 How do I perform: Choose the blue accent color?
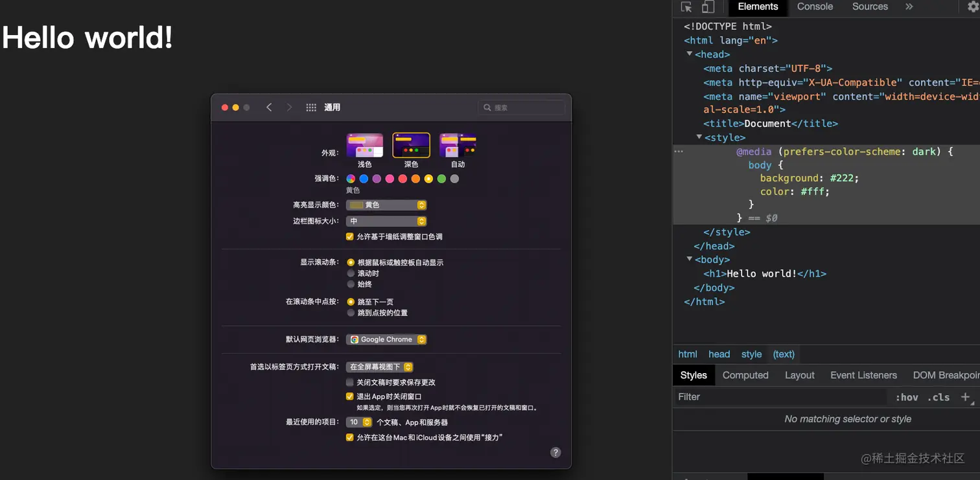[364, 179]
